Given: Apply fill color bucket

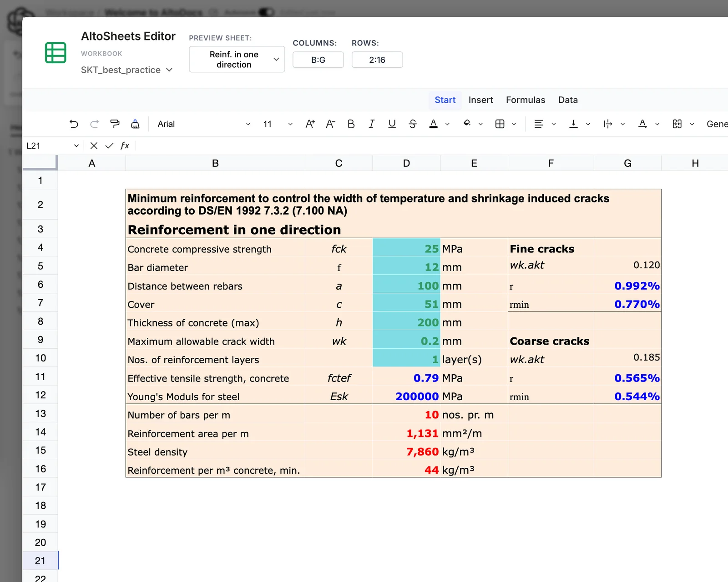Looking at the screenshot, I should (467, 124).
